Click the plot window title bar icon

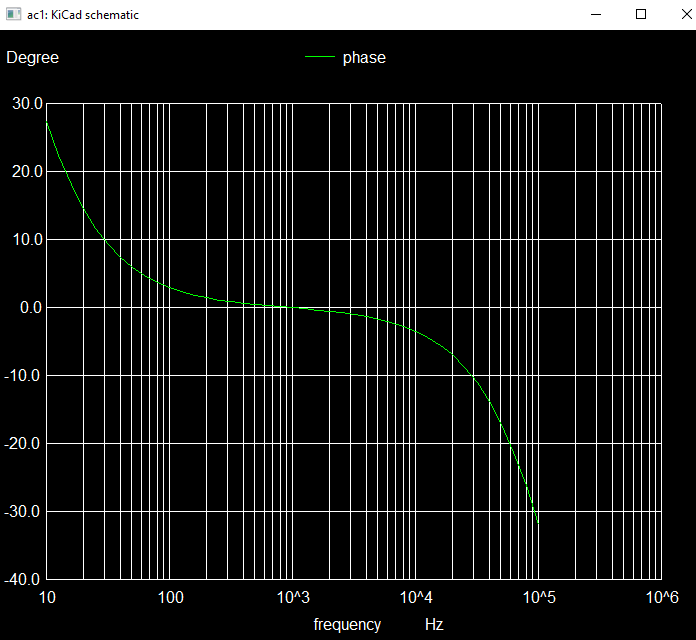coord(13,14)
